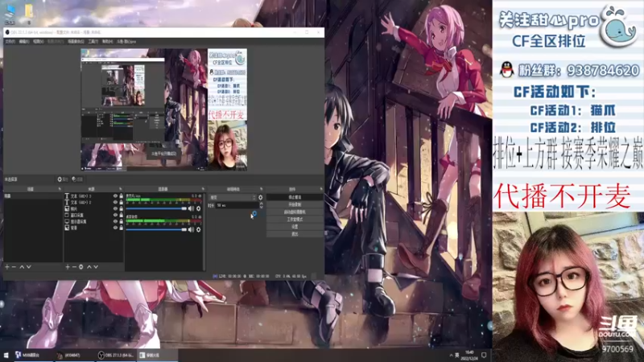Image resolution: width=644 pixels, height=362 pixels.
Task: Open the 编辑 menu in OBS
Action: pos(24,42)
